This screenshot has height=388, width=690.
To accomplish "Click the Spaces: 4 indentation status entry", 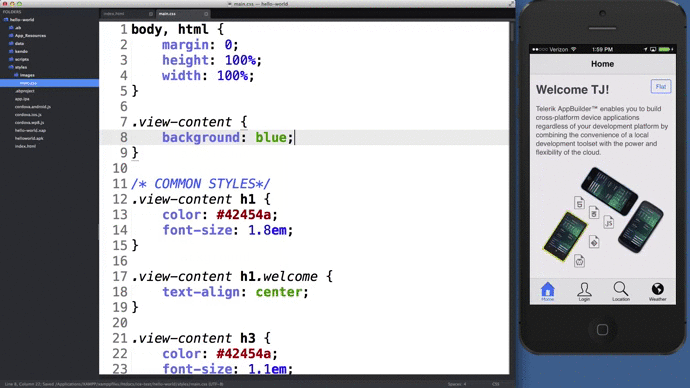I will 457,384.
